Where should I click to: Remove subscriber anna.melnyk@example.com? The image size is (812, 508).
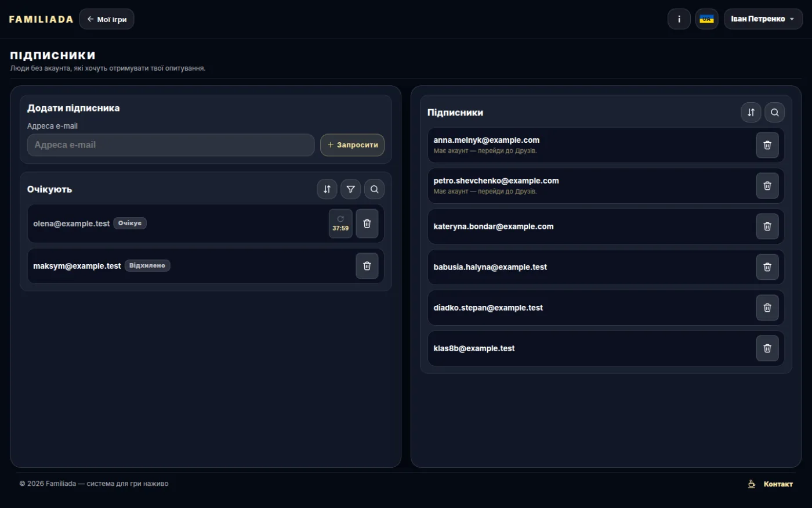(x=767, y=145)
